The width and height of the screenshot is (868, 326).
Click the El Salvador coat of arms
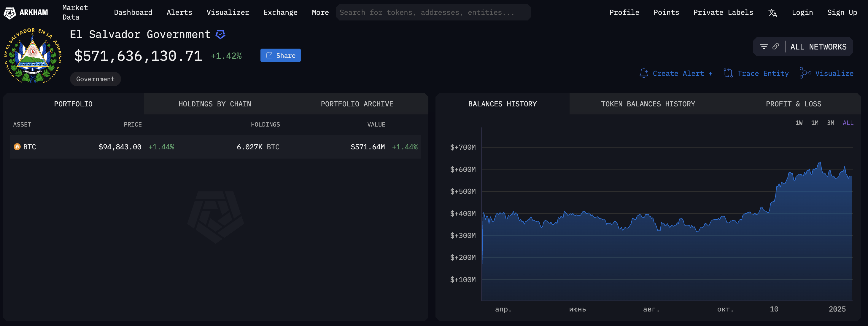(x=33, y=56)
